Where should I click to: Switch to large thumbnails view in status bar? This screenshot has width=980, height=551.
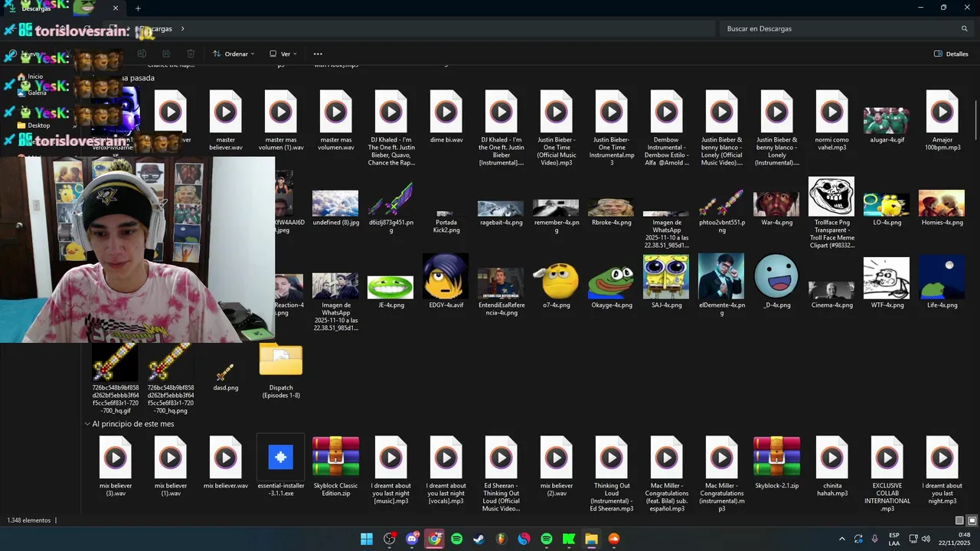pos(972,520)
